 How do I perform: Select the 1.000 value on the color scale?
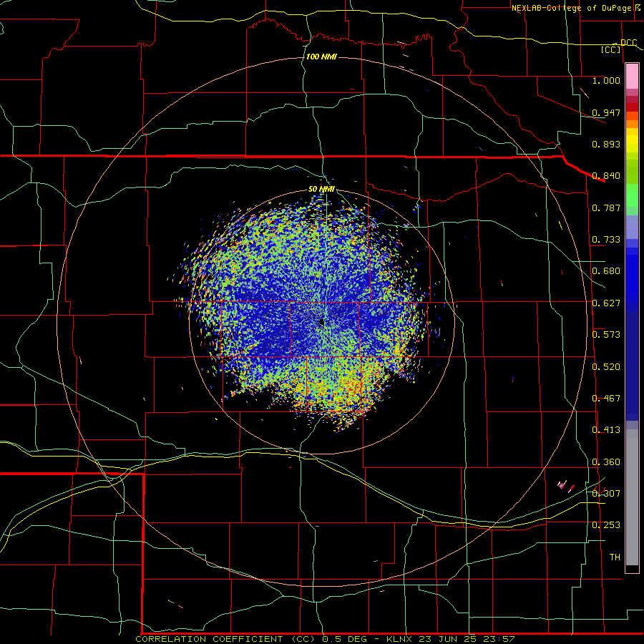[x=606, y=80]
